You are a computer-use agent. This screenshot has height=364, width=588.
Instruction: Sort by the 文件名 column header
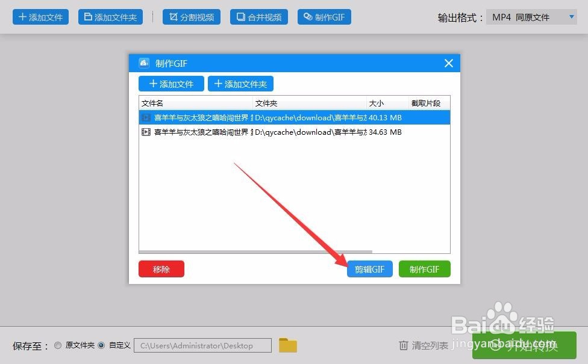click(x=196, y=103)
